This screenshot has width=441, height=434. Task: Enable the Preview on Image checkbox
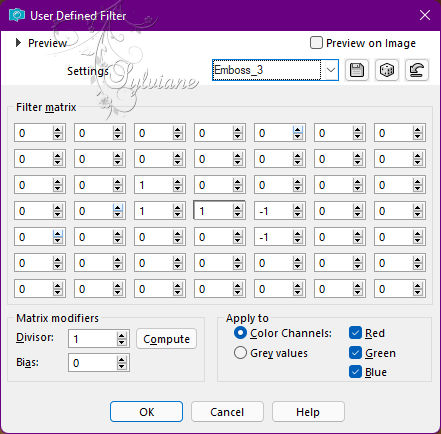[x=316, y=43]
